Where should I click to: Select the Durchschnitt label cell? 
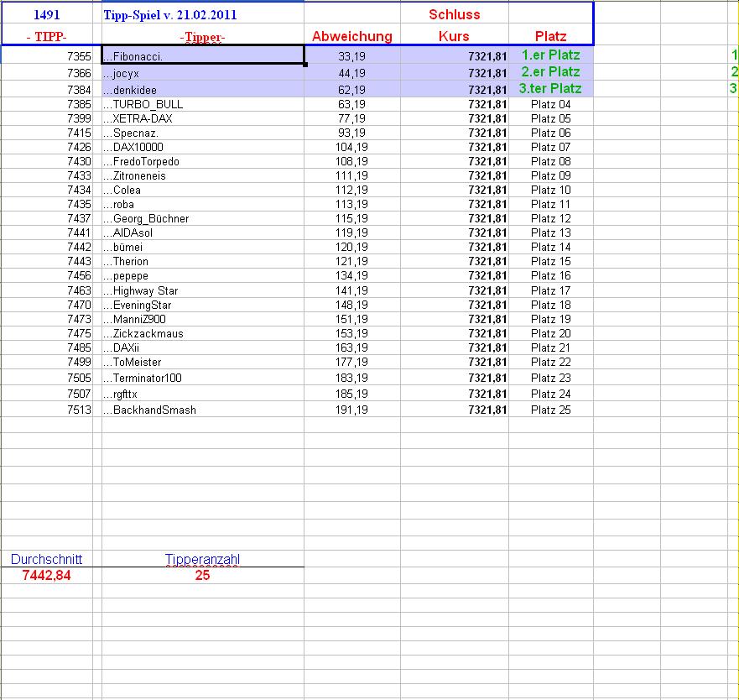47,559
